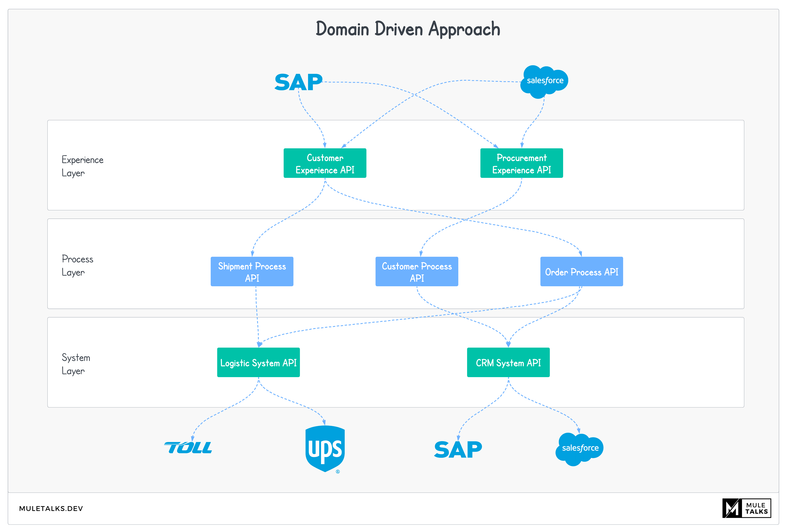This screenshot has width=787, height=532.
Task: Click the MULE TALKS text in logo
Action: pos(757,508)
